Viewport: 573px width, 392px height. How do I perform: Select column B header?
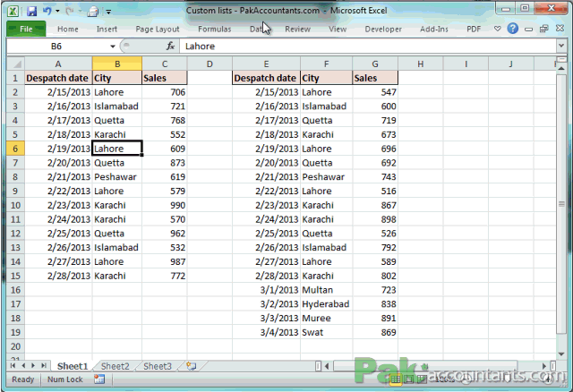tap(117, 64)
